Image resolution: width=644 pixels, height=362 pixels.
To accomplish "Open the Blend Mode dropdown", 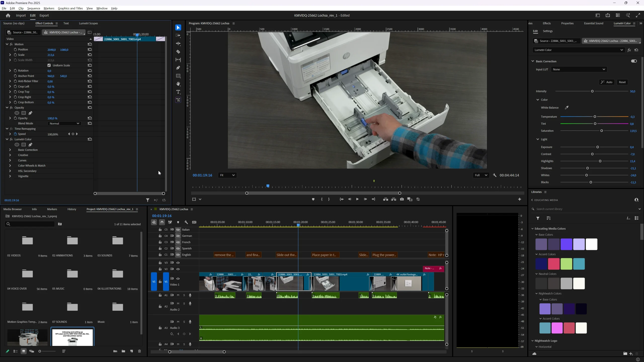I will [x=64, y=123].
